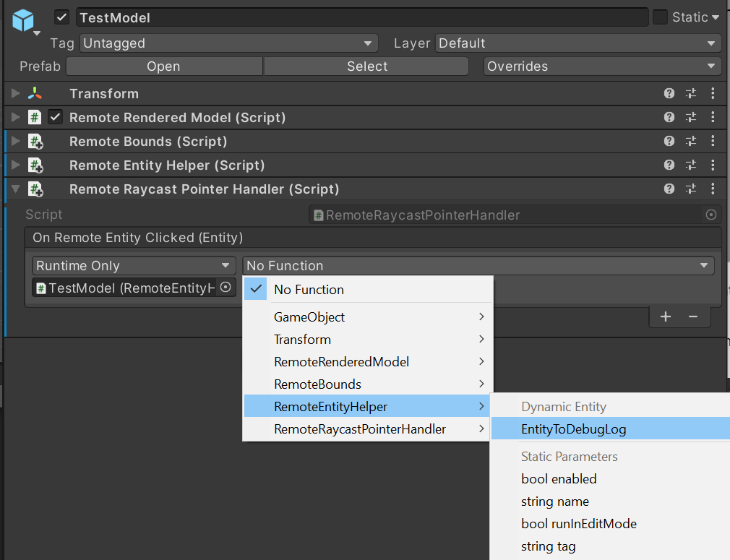Expand the Transform component foldout

point(15,93)
